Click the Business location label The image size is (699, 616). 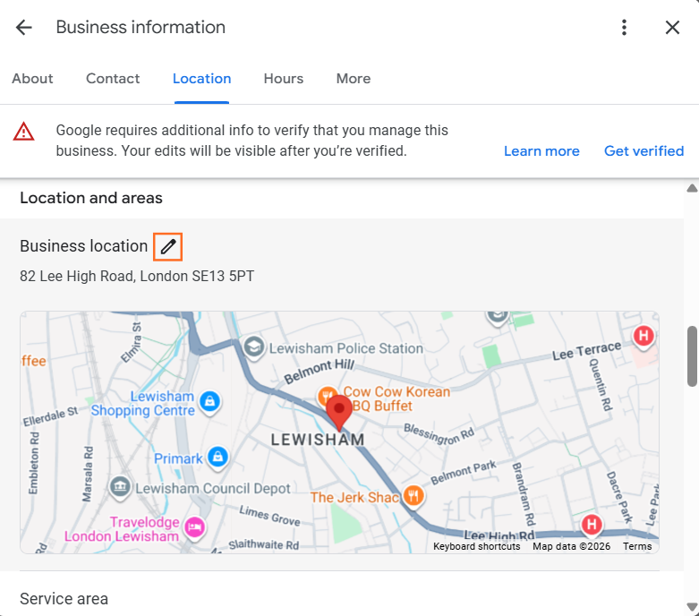click(x=83, y=246)
